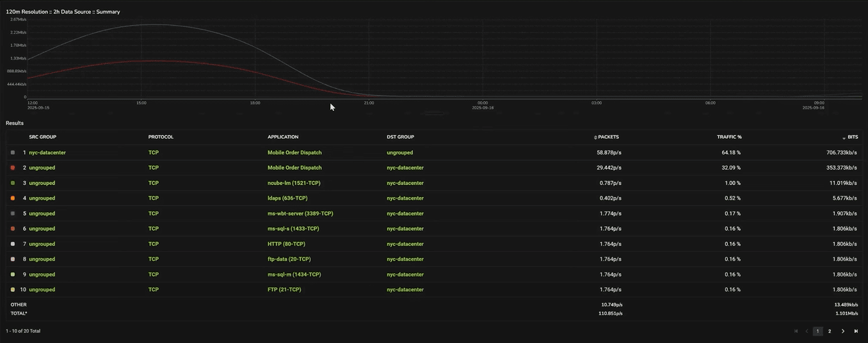Click the ungrouped destination group in row 1

pos(399,152)
